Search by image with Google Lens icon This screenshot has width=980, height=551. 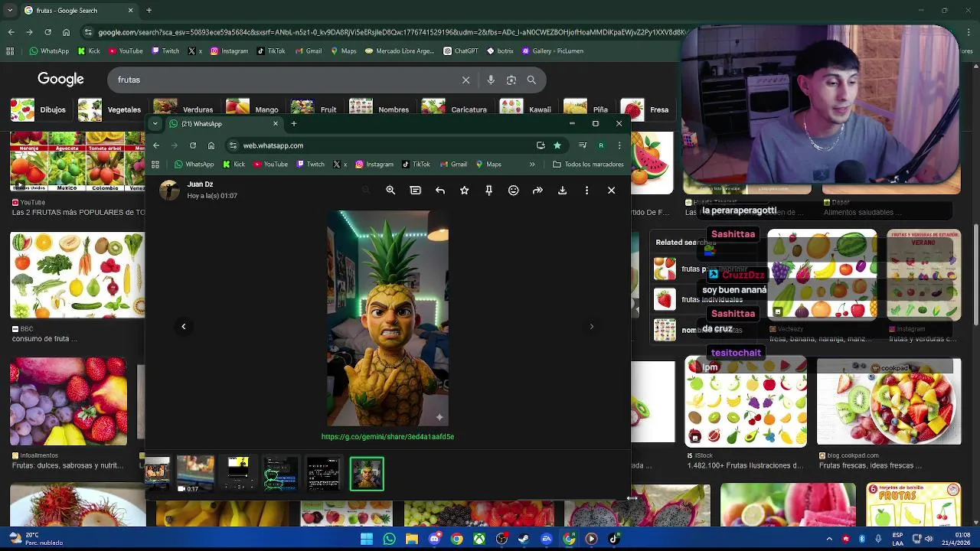pyautogui.click(x=511, y=80)
